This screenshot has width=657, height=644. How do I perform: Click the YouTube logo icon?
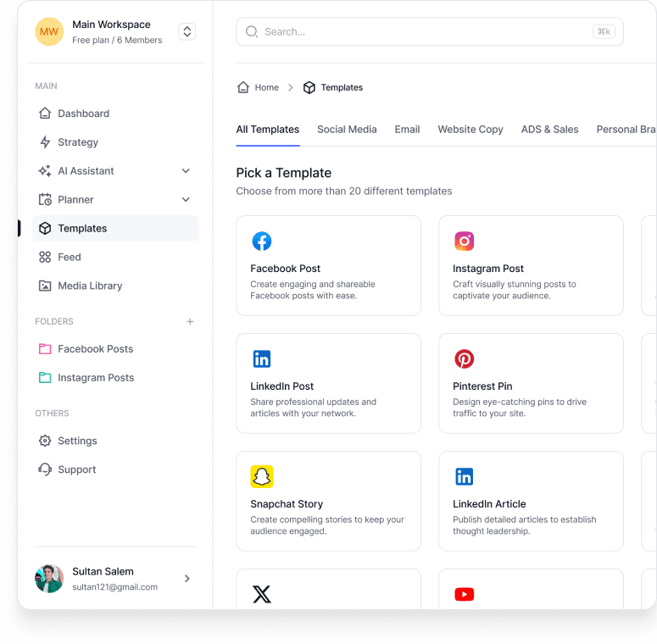pyautogui.click(x=465, y=595)
